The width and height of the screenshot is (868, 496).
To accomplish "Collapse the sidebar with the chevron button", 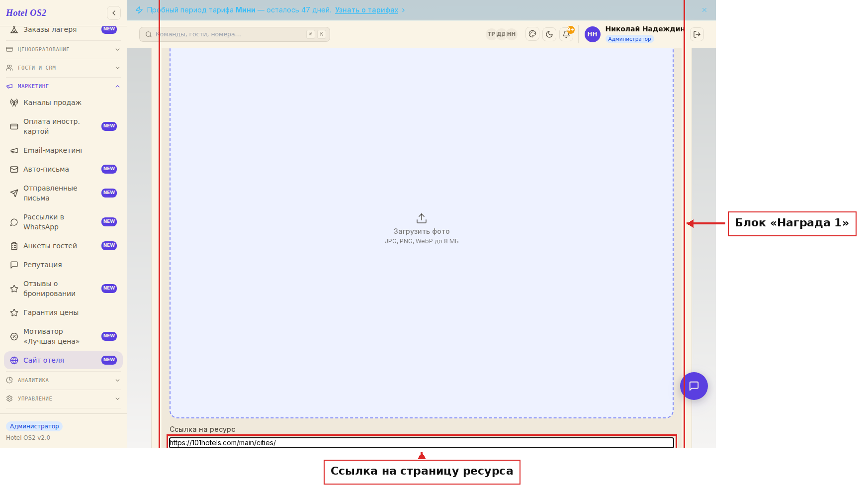I will click(x=114, y=13).
